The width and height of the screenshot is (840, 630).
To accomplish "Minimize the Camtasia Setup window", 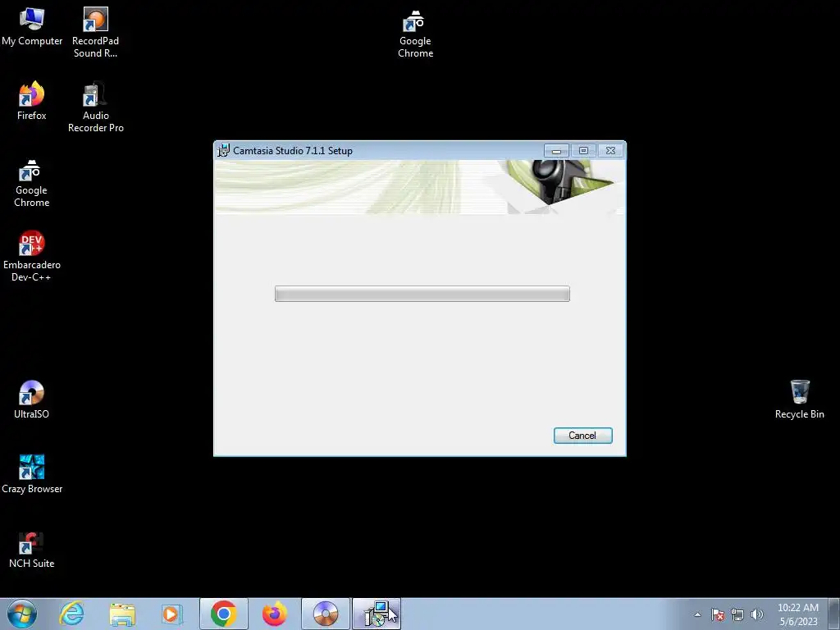I will coord(556,151).
